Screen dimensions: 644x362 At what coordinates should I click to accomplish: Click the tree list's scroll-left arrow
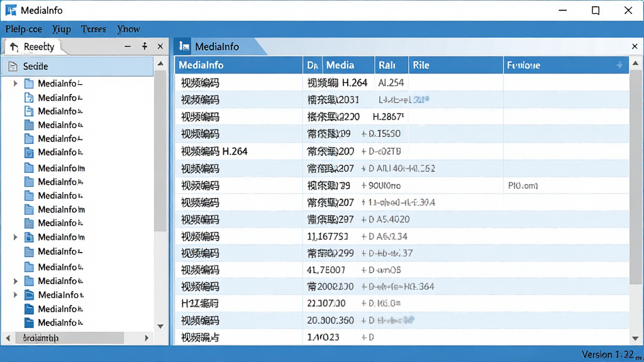tap(8, 338)
